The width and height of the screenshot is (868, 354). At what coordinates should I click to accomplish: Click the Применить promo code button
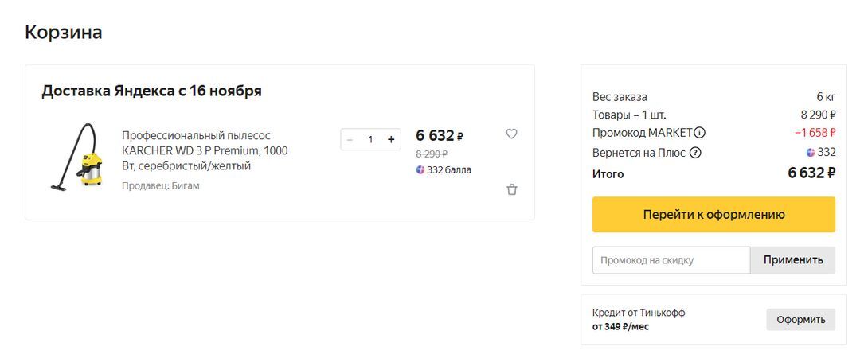(x=792, y=260)
